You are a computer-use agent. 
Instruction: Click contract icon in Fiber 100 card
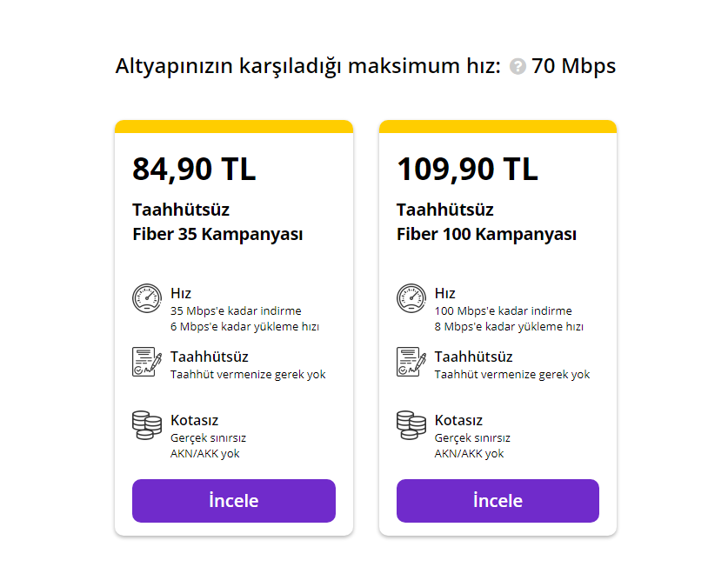pyautogui.click(x=411, y=362)
